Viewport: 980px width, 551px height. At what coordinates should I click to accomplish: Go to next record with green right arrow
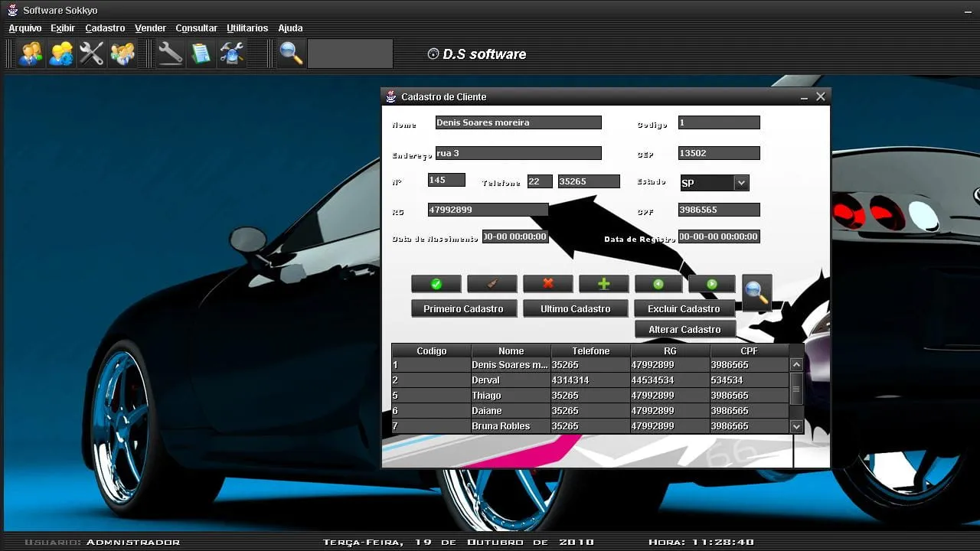[x=712, y=284]
